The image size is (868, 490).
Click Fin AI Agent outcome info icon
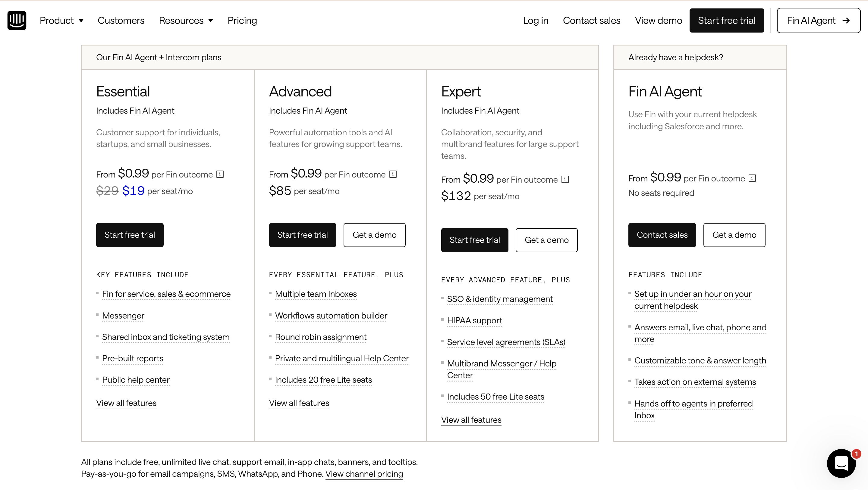753,178
